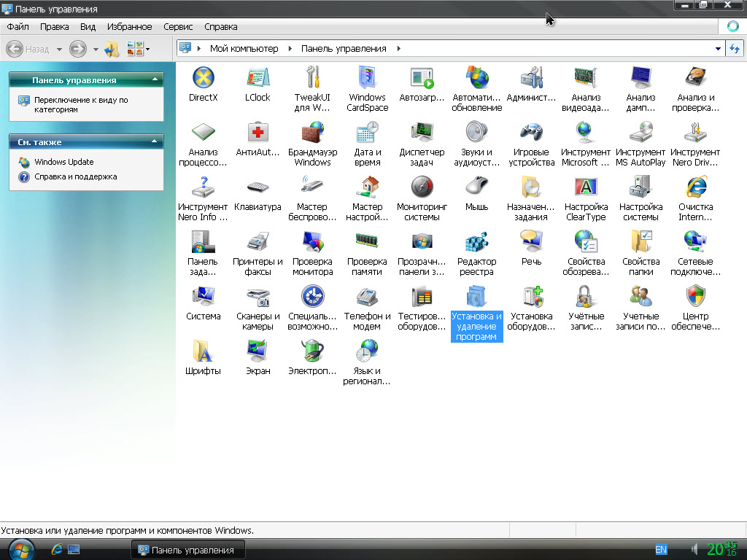Click the volume speaker tray icon
This screenshot has height=560, width=747.
coord(694,550)
